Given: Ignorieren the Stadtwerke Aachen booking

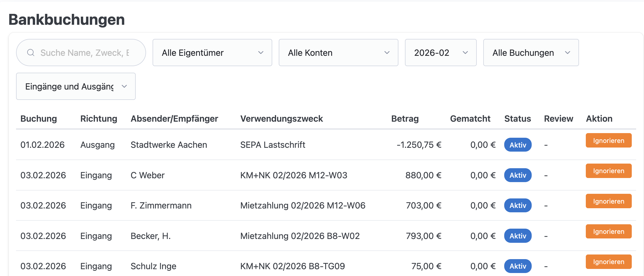Looking at the screenshot, I should click(608, 140).
